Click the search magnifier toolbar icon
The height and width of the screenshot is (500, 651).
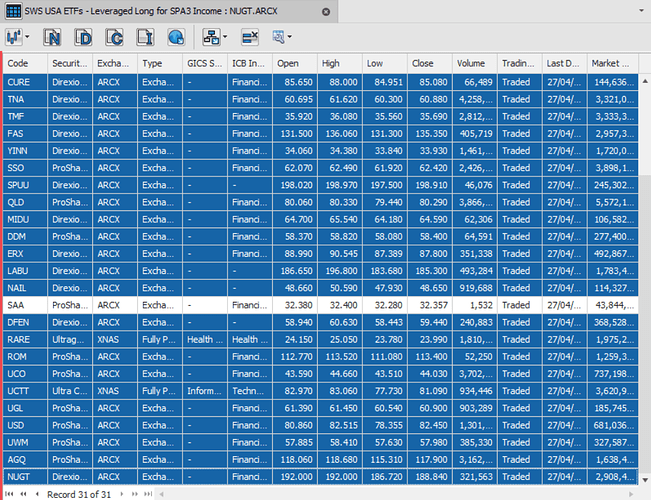(x=279, y=37)
